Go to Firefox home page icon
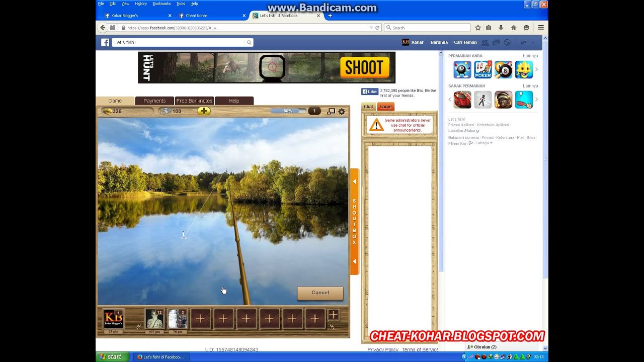644x362 pixels. tap(514, 28)
